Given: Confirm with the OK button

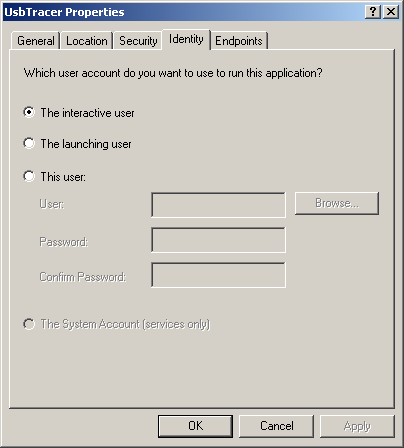Looking at the screenshot, I should point(195,426).
